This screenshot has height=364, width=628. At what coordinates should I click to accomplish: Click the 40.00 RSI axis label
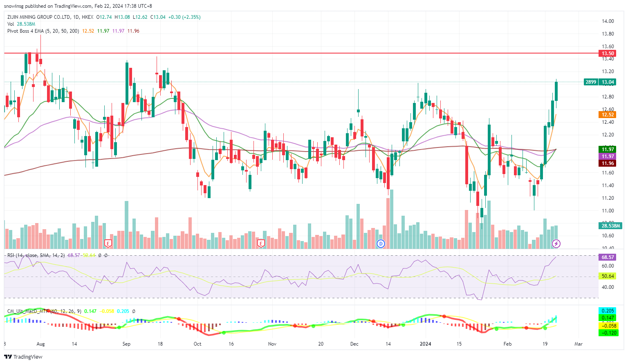point(608,287)
